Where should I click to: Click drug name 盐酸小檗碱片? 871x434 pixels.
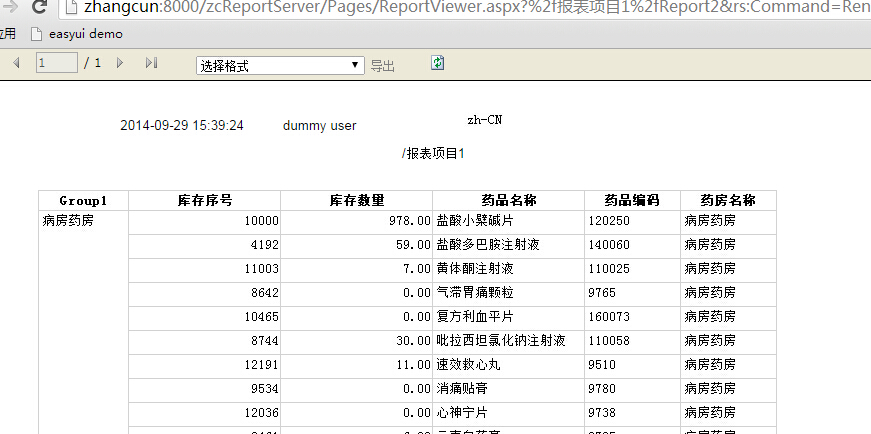[x=475, y=221]
